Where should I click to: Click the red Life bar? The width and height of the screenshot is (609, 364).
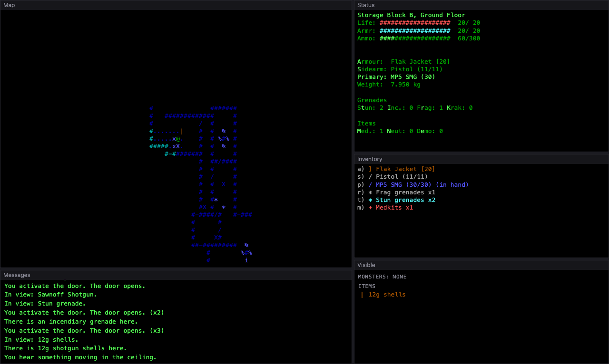415,23
